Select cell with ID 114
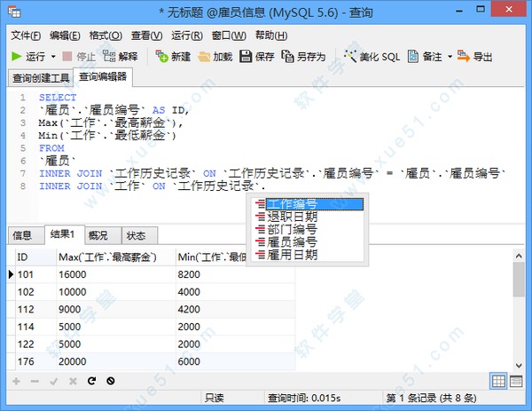Screen dimensions: 532x411 (x=35, y=327)
